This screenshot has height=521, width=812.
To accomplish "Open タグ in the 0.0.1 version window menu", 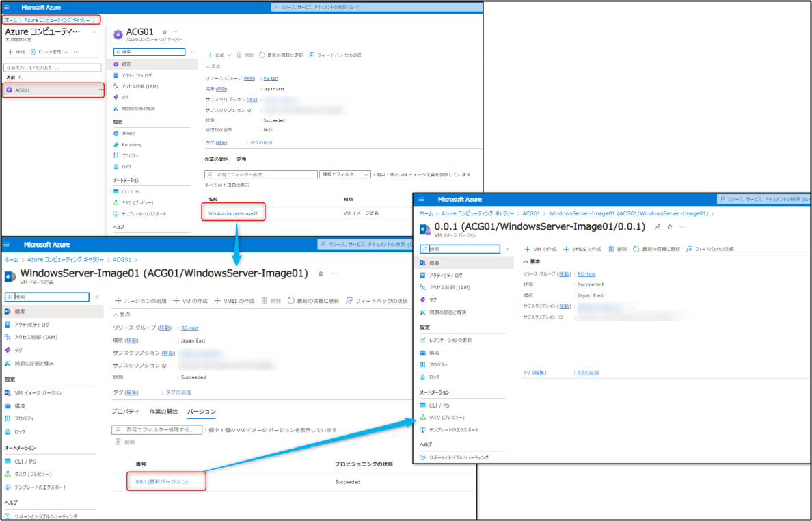I will (x=433, y=300).
